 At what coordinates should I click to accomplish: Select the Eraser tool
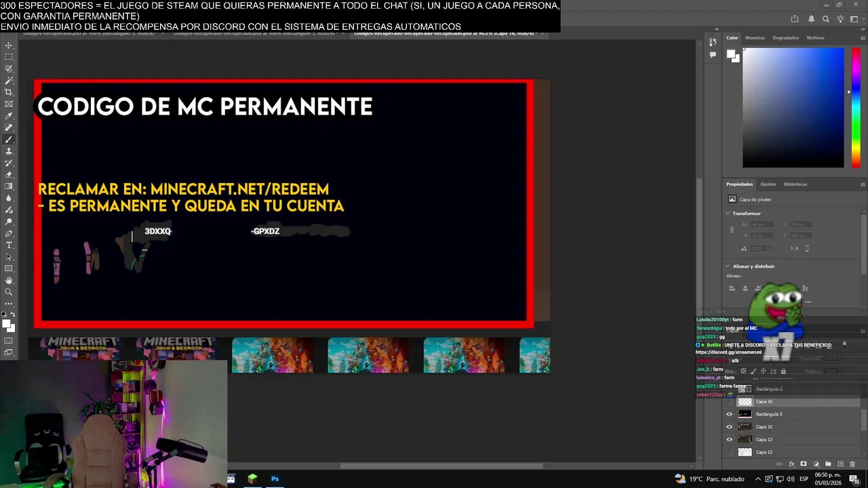coord(9,174)
